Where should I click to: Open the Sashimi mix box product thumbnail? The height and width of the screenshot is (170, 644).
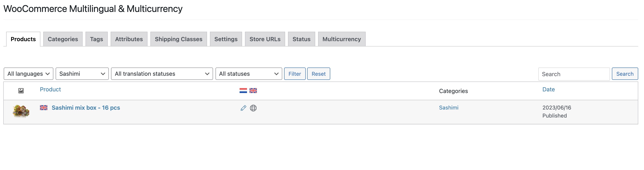tap(21, 111)
